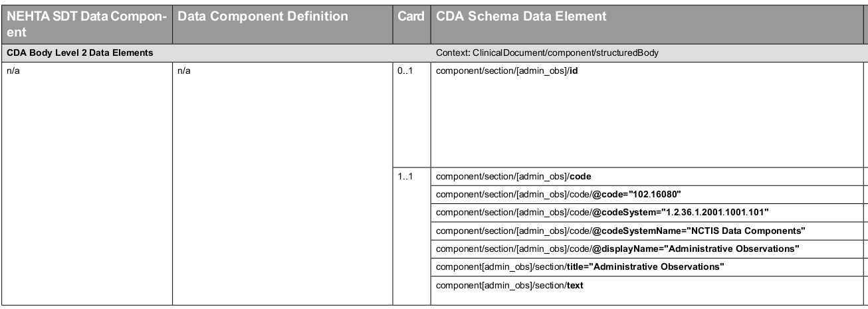This screenshot has height=309, width=868.
Task: Select the 'Context: ClinicalDocument/component/structuredBody' text
Action: pos(547,53)
